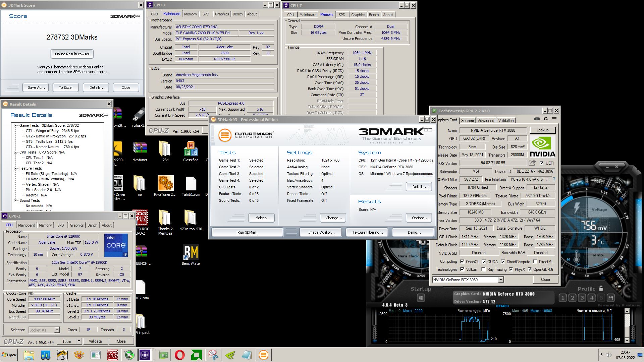The width and height of the screenshot is (644, 362).
Task: Toggle Afterburner profile lock icon
Action: click(x=601, y=288)
